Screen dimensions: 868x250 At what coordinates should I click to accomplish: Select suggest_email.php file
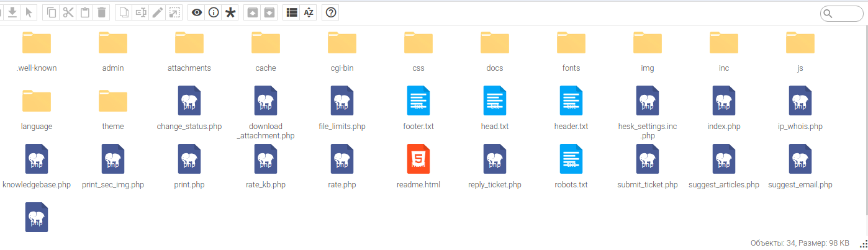click(x=800, y=166)
